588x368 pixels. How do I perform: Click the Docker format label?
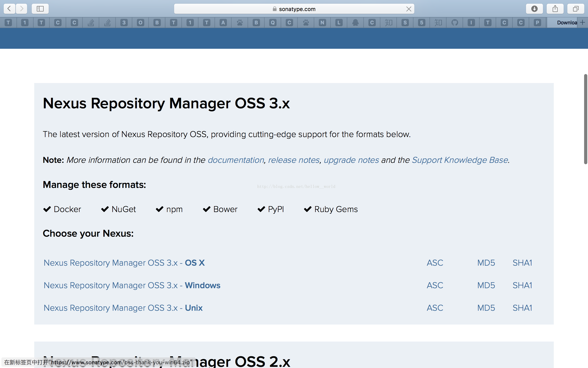[x=67, y=209]
